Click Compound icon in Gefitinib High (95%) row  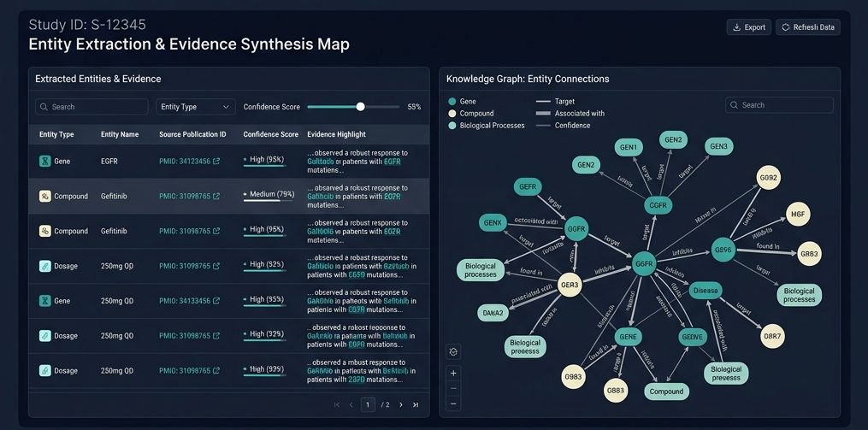[x=44, y=231]
